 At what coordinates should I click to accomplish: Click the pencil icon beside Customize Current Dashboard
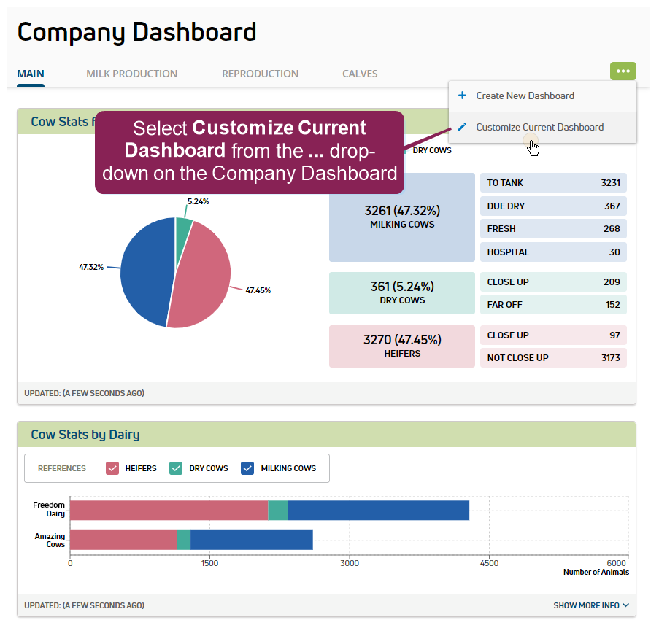click(462, 127)
